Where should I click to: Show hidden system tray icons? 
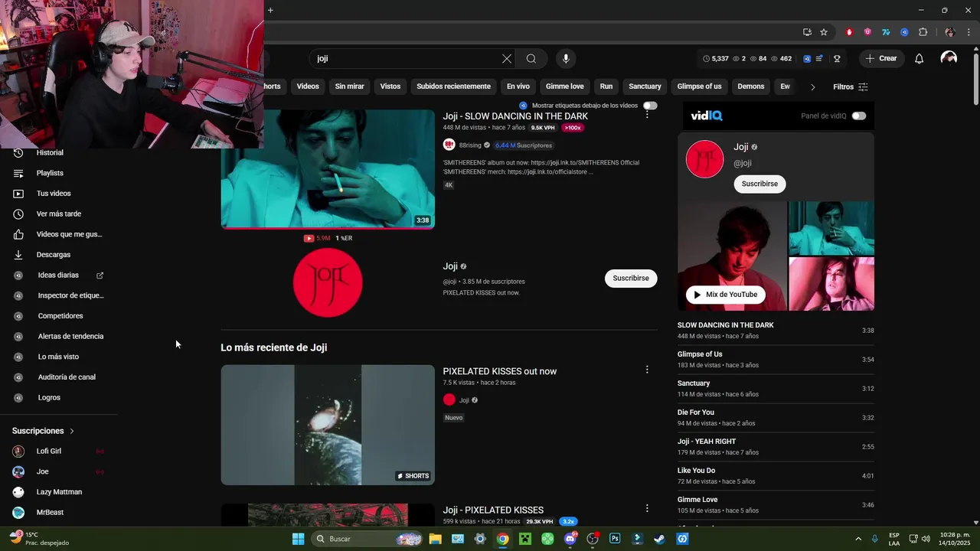858,539
